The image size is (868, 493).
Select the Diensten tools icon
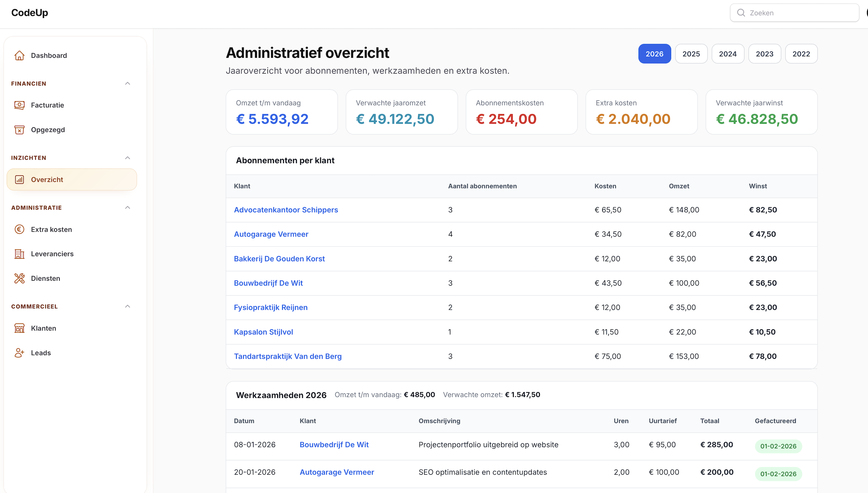pyautogui.click(x=19, y=278)
